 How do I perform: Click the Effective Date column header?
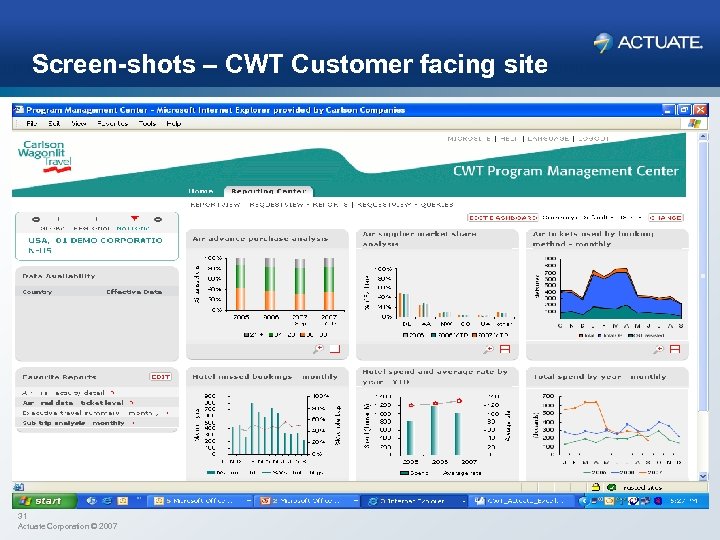click(134, 292)
